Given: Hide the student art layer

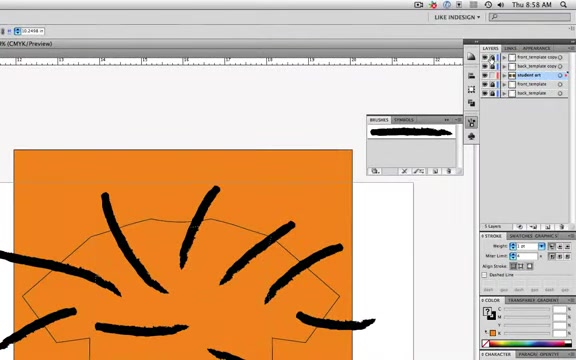Looking at the screenshot, I should point(485,76).
